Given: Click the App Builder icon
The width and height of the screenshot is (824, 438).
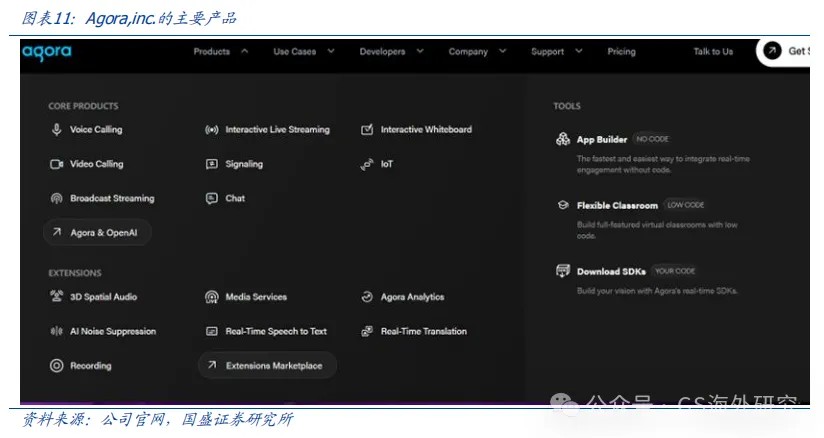Looking at the screenshot, I should (563, 139).
